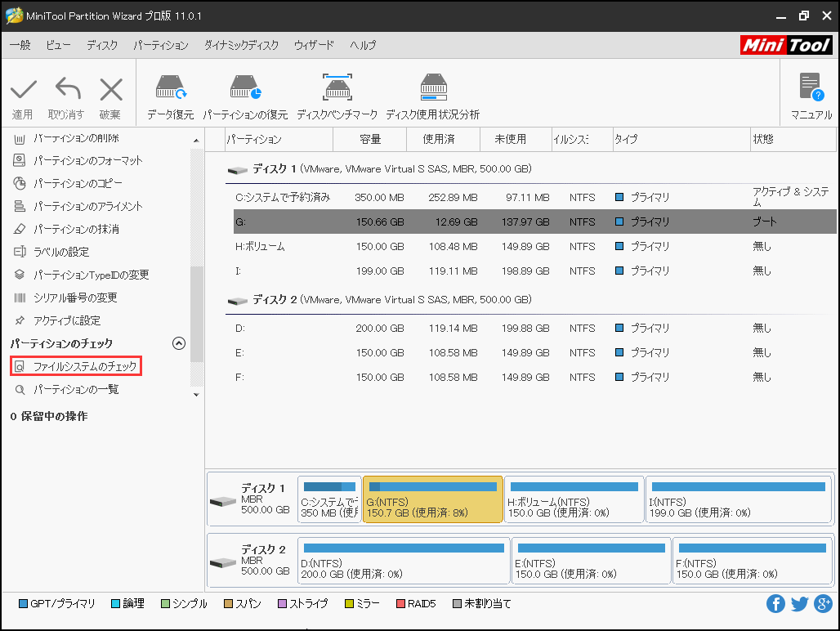Click the sidebar scroll down arrow

(x=196, y=395)
